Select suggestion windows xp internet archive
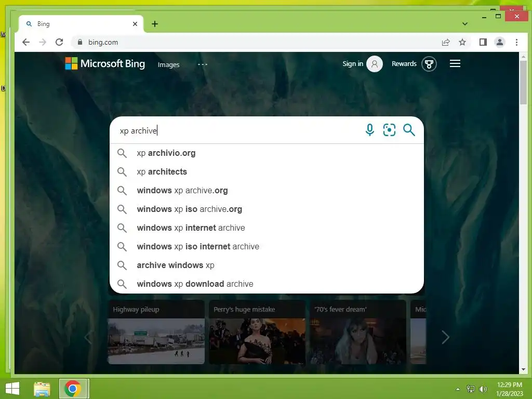This screenshot has height=399, width=532. [267, 228]
